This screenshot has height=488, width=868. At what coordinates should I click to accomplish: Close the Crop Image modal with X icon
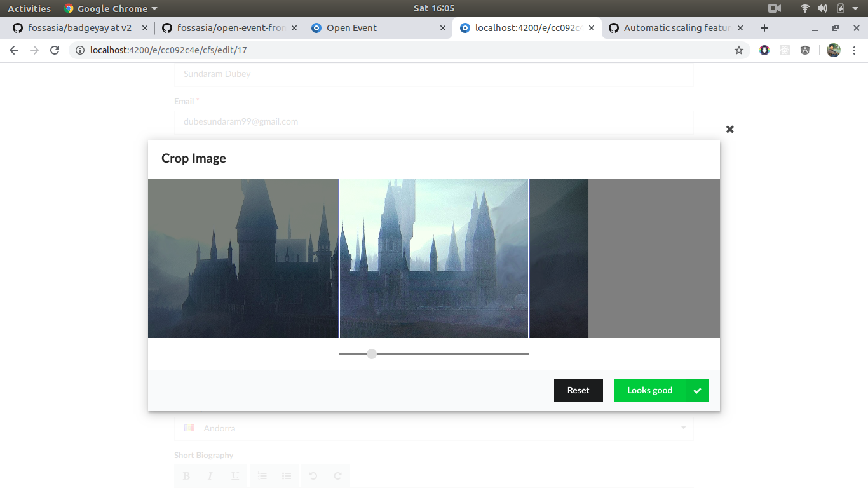pos(730,129)
